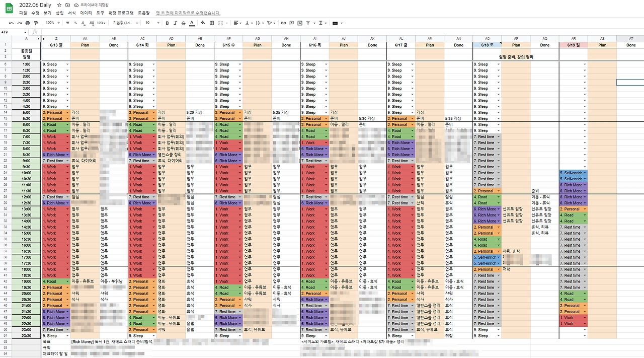The height and width of the screenshot is (358, 644).
Task: Select the 공휴일 label cell
Action: click(26, 51)
